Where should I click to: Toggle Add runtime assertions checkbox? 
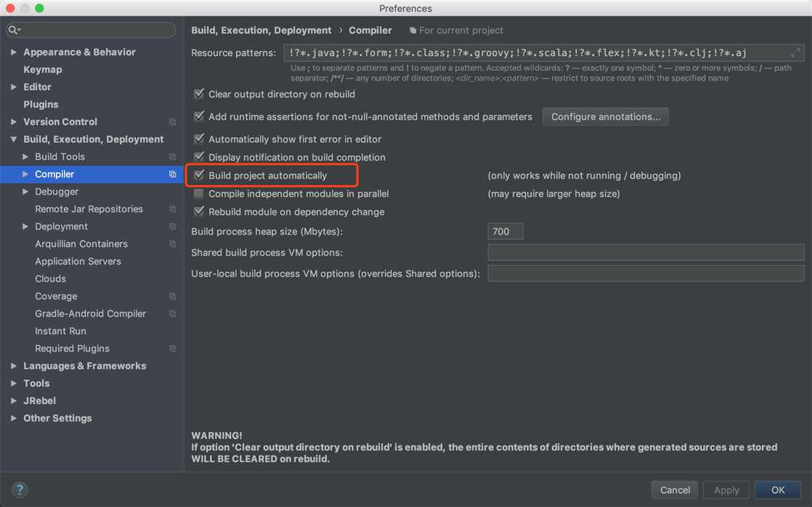199,116
